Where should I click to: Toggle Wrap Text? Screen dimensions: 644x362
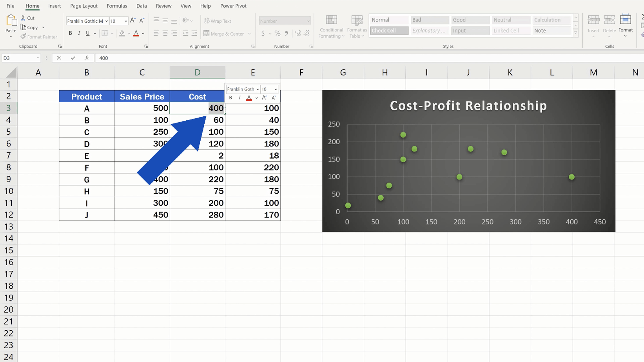(x=218, y=21)
